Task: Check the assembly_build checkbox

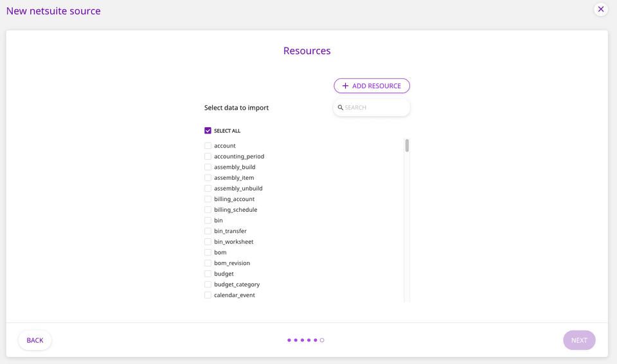Action: tap(208, 167)
